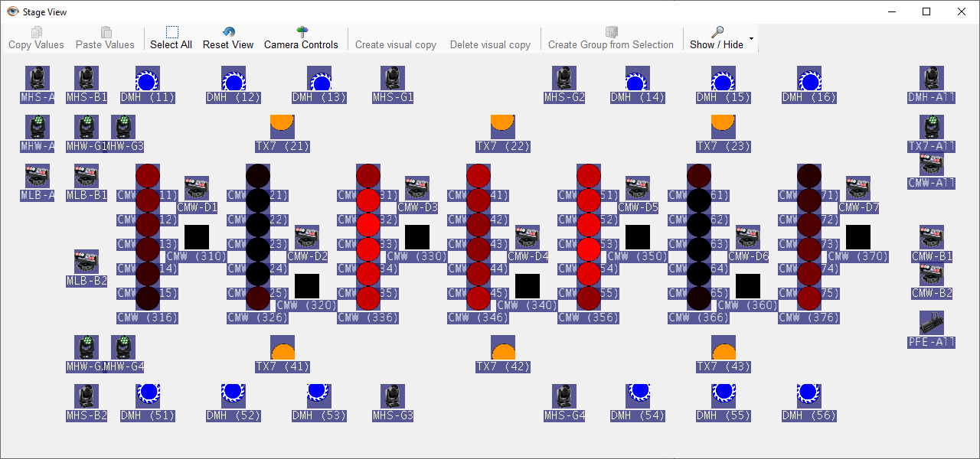Image resolution: width=980 pixels, height=459 pixels.
Task: Click the MHW-A green wash fixture
Action: pos(38,127)
